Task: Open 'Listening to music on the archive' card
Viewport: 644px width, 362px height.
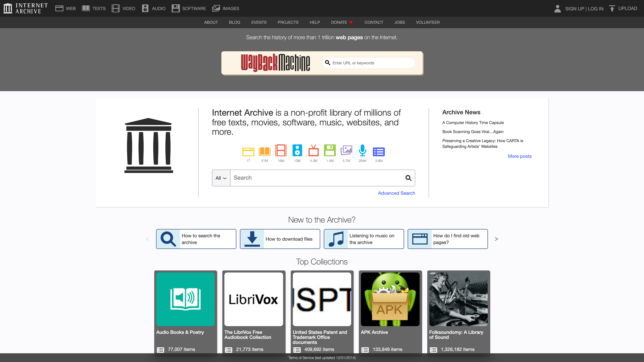Action: (x=364, y=239)
